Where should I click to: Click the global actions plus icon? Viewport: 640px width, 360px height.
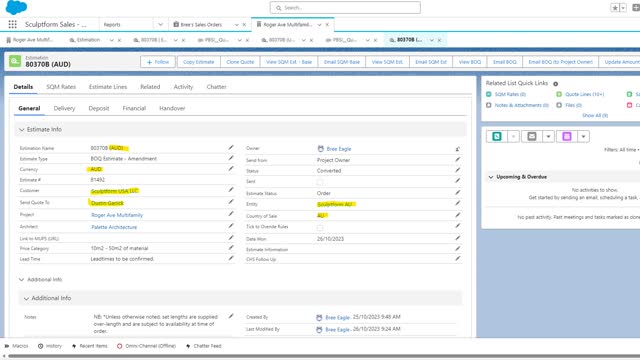click(x=636, y=8)
